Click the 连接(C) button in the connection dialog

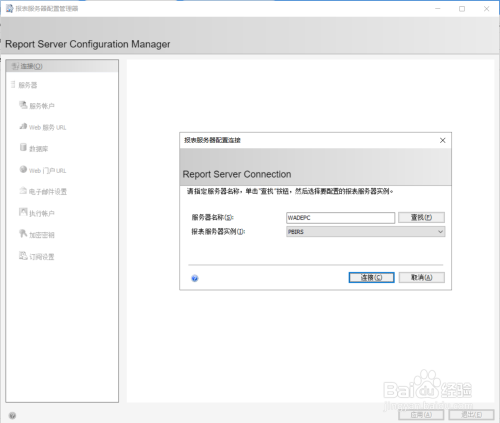[x=371, y=277]
